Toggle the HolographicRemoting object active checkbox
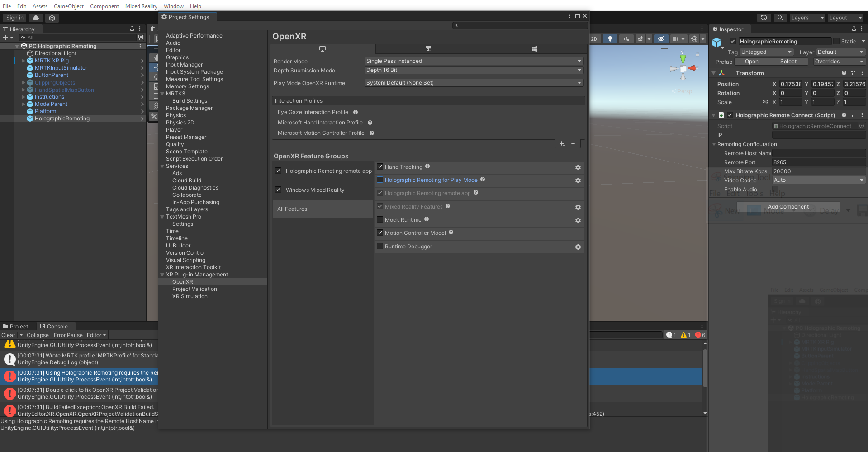The width and height of the screenshot is (868, 452). pyautogui.click(x=732, y=41)
